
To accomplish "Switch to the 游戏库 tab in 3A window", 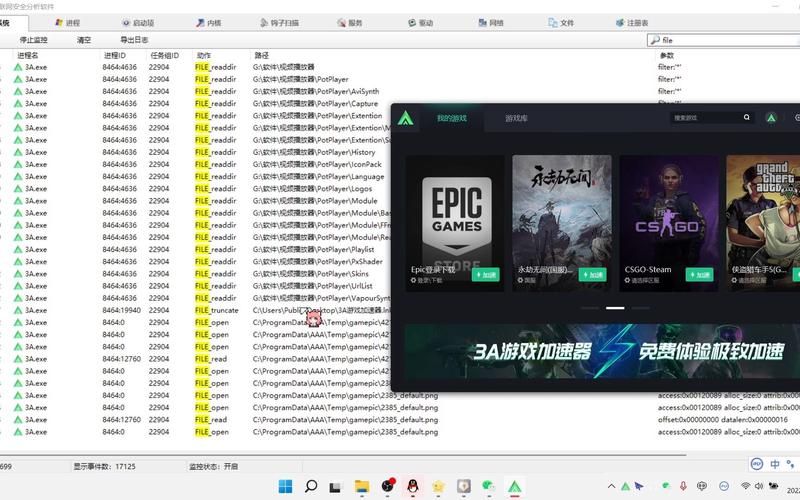I will coord(516,118).
